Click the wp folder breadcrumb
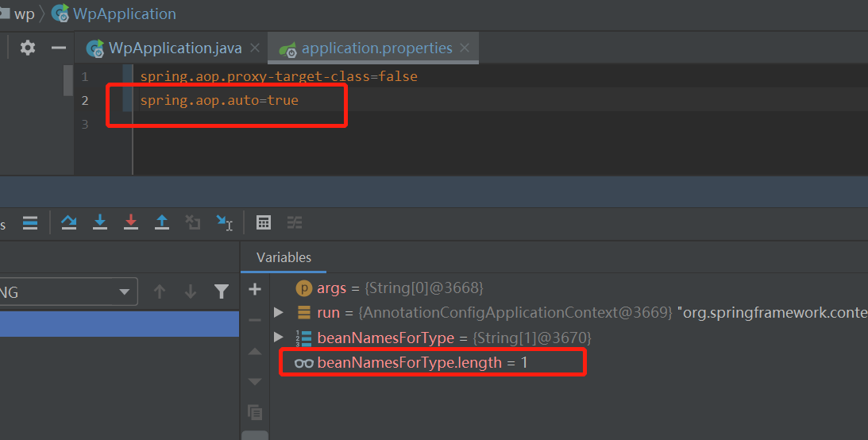868x440 pixels. pyautogui.click(x=17, y=14)
